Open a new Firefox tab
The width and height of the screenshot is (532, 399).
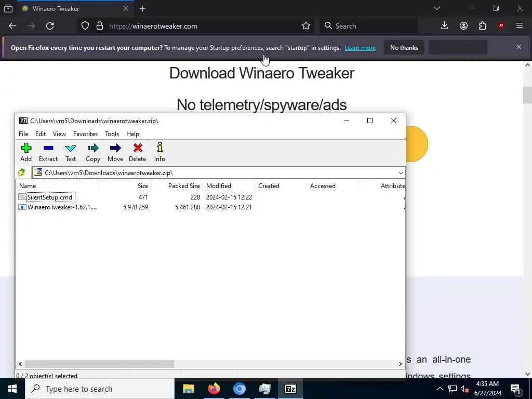tap(142, 9)
